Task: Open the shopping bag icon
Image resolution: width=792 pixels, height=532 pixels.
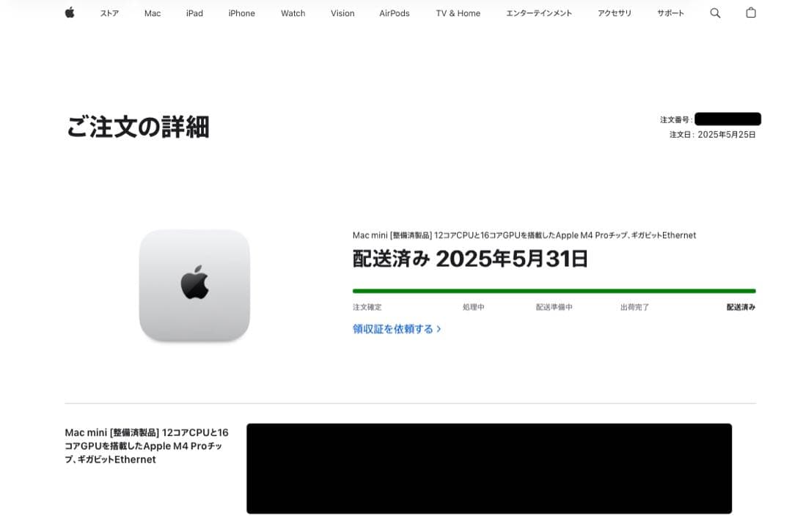Action: (750, 12)
